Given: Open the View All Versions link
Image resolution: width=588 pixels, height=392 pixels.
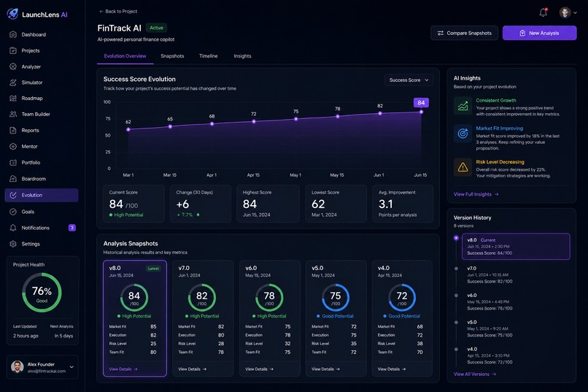Looking at the screenshot, I should [x=475, y=374].
